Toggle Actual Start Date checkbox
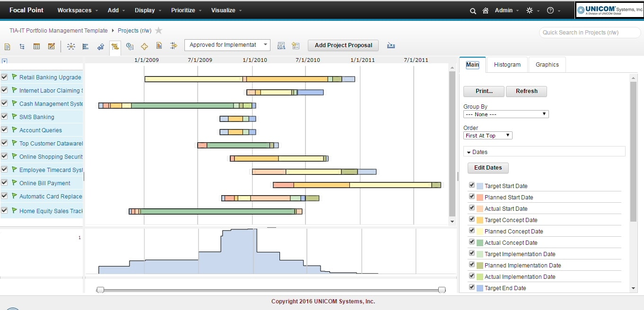 tap(472, 208)
